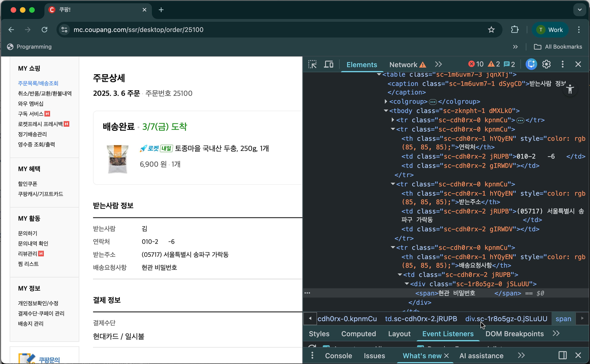The height and width of the screenshot is (364, 590).
Task: Click the blue issues message badge
Action: point(509,64)
